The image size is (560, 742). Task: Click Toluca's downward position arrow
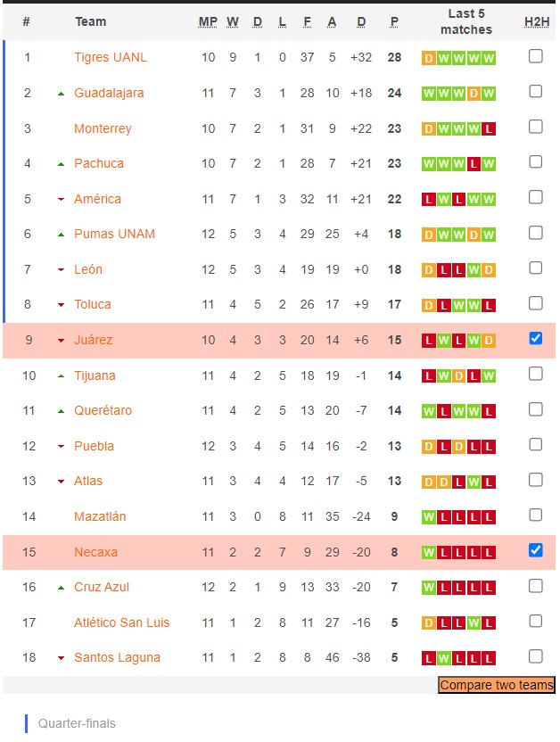[x=60, y=304]
